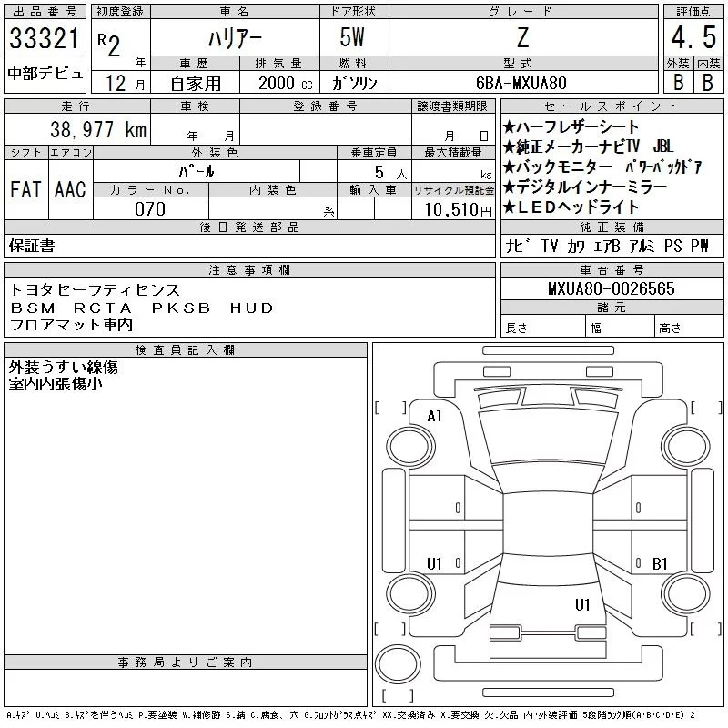Click the spare tire circle below the diagram

pyautogui.click(x=398, y=664)
